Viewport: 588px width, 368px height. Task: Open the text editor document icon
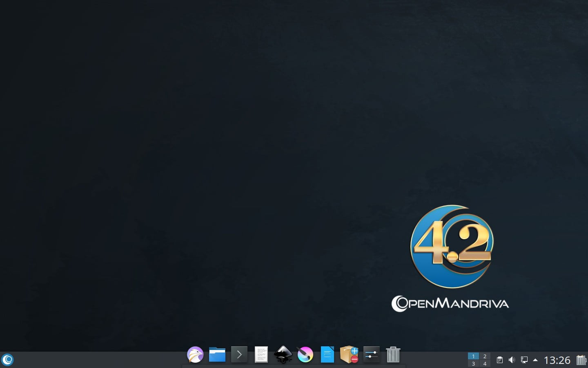pyautogui.click(x=261, y=355)
